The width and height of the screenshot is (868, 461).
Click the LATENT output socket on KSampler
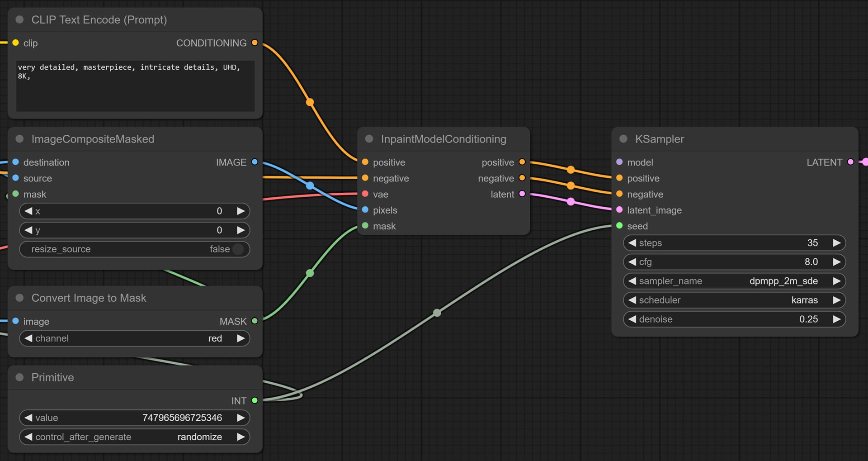coord(850,162)
